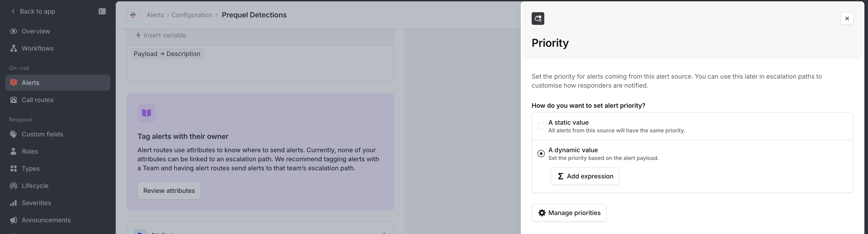The width and height of the screenshot is (868, 234).
Task: Click the Announcements megaphone icon
Action: point(14,220)
